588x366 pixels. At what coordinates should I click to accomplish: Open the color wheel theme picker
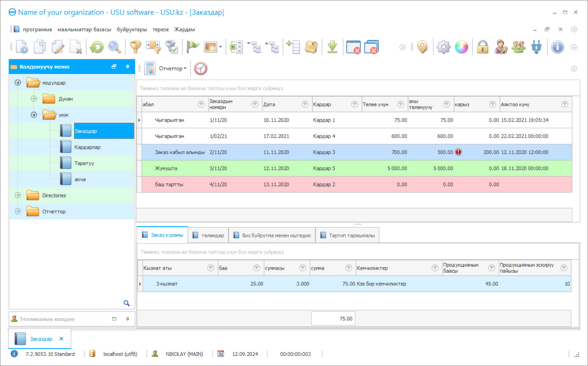click(462, 47)
